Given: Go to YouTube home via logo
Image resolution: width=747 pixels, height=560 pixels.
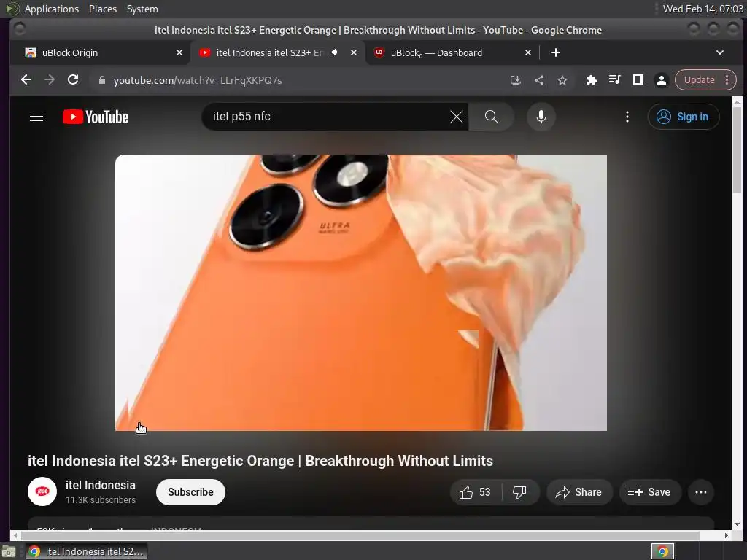Looking at the screenshot, I should pos(96,117).
